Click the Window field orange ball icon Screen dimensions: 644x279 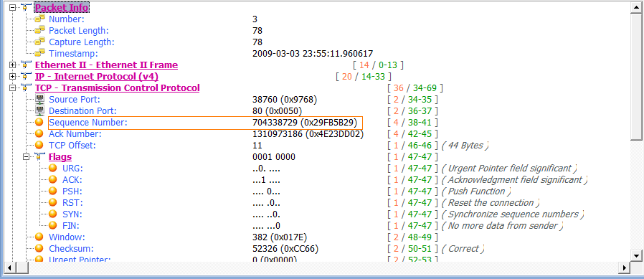[39, 237]
